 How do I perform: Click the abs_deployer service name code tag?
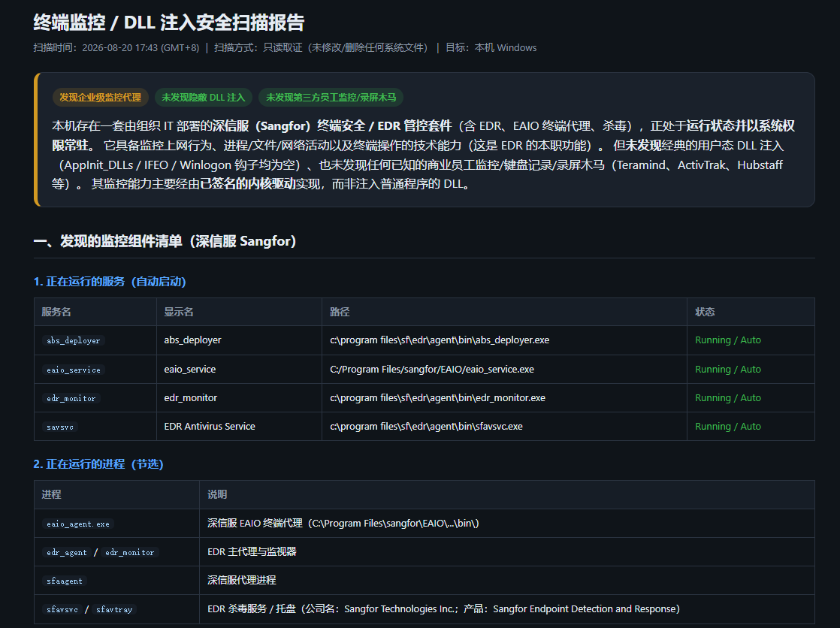coord(74,340)
